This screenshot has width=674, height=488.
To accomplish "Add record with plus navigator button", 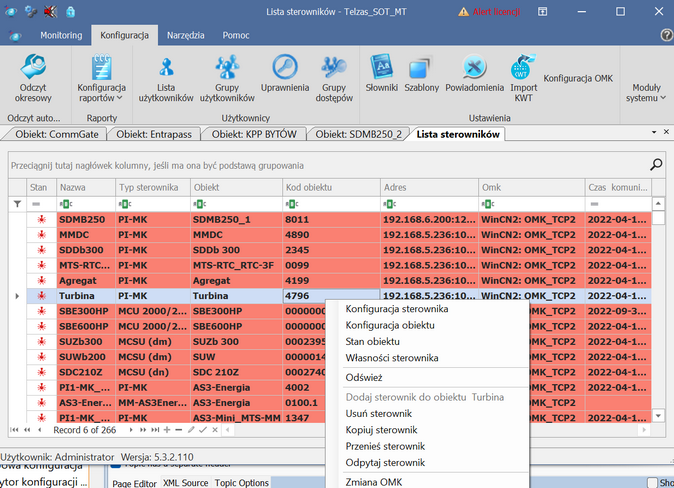I will coord(167,430).
